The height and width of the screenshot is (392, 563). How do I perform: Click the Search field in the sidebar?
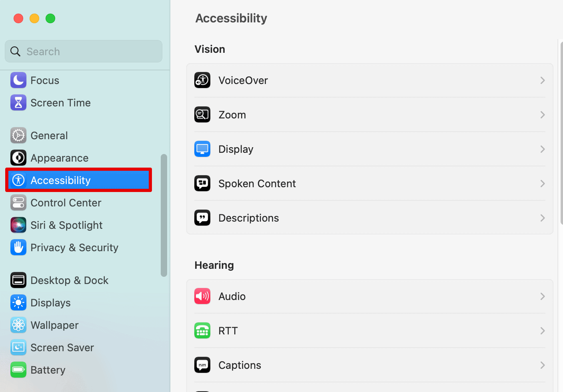[84, 51]
